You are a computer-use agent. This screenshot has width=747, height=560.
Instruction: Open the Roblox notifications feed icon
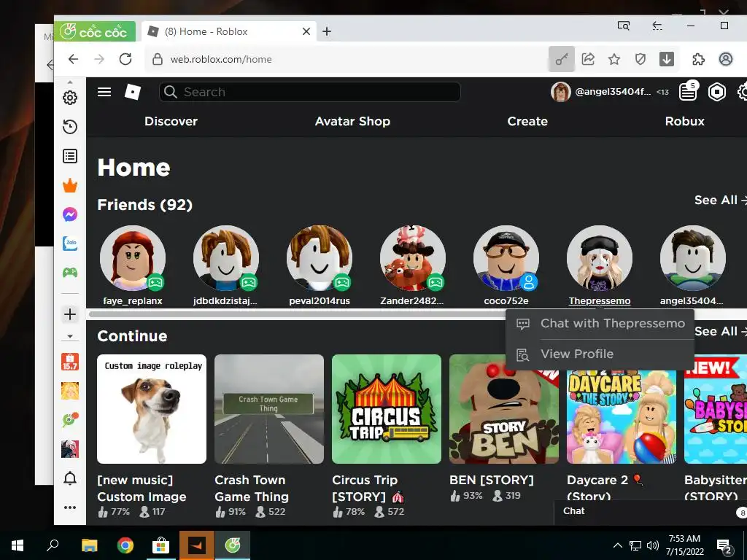click(x=688, y=92)
